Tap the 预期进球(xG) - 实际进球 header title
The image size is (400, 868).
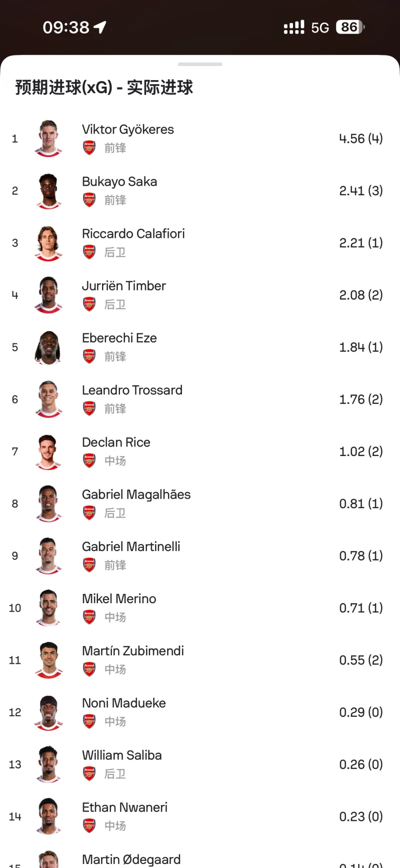tap(104, 88)
